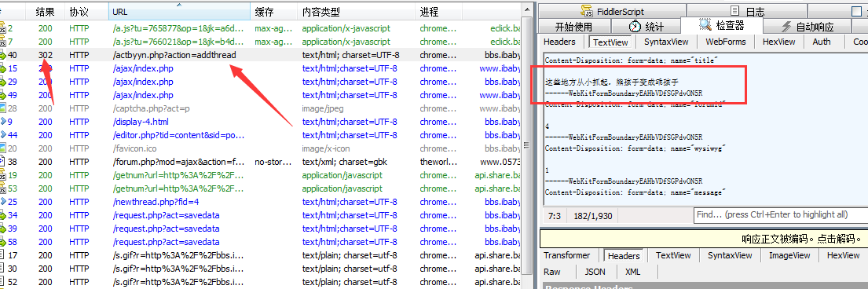The width and height of the screenshot is (868, 289).
Task: Select the /captcha.php?act=p session
Action: coord(260,108)
